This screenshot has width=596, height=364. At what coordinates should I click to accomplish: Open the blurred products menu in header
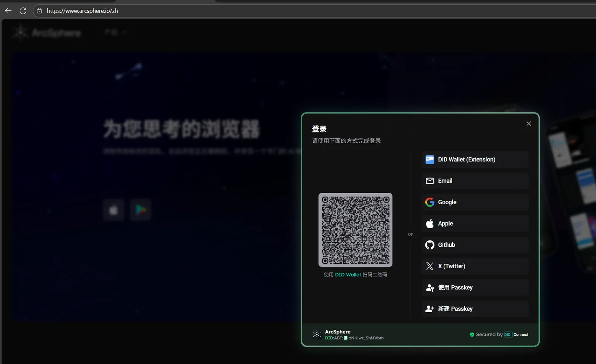[x=115, y=32]
